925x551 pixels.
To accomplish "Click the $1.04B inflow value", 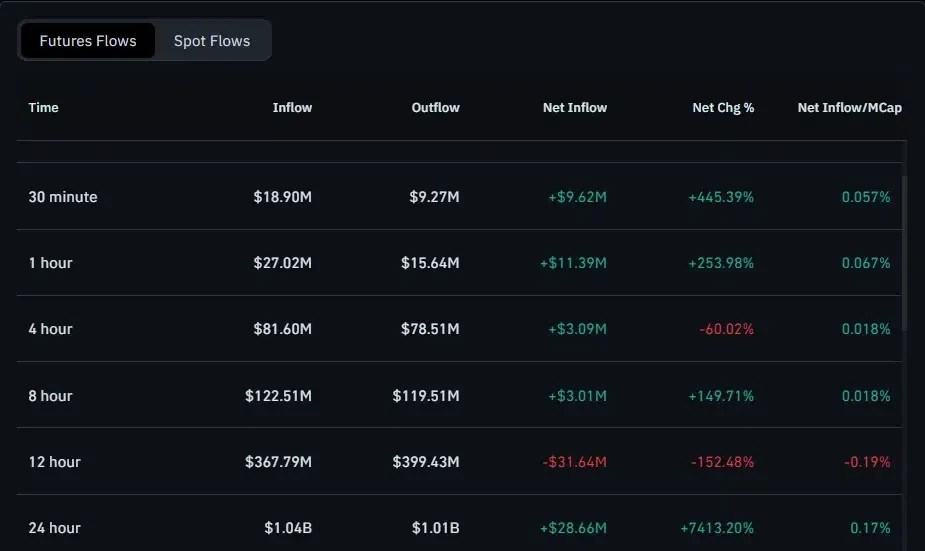I will pyautogui.click(x=288, y=528).
